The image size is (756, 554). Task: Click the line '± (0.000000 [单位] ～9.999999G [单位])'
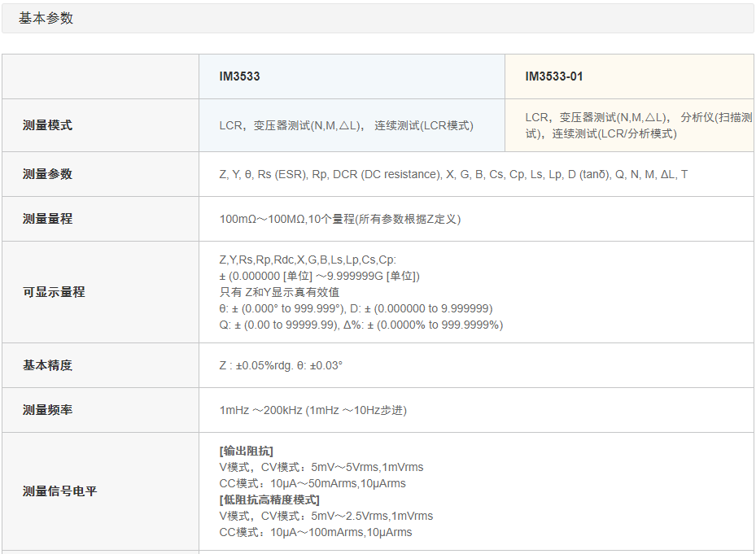(319, 276)
